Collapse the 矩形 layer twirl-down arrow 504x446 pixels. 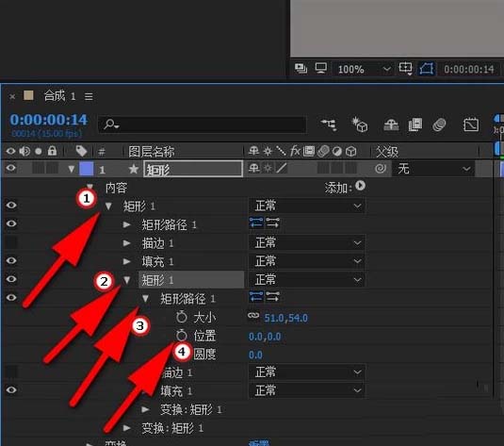pyautogui.click(x=72, y=170)
